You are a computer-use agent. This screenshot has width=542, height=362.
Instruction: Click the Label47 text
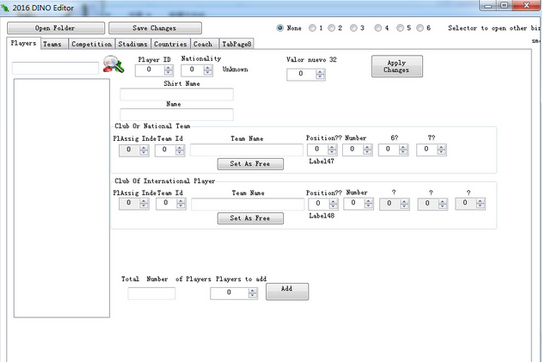pyautogui.click(x=321, y=161)
